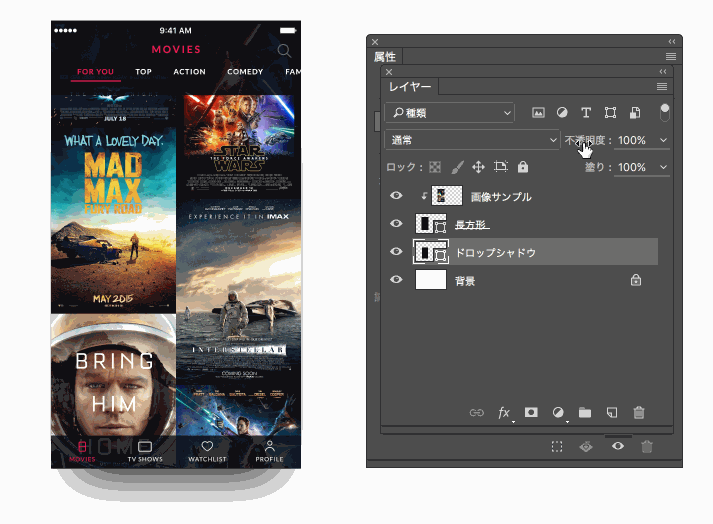Click the WATCHLIST heart navigation item
Screen dimensions: 713x524
[207, 451]
